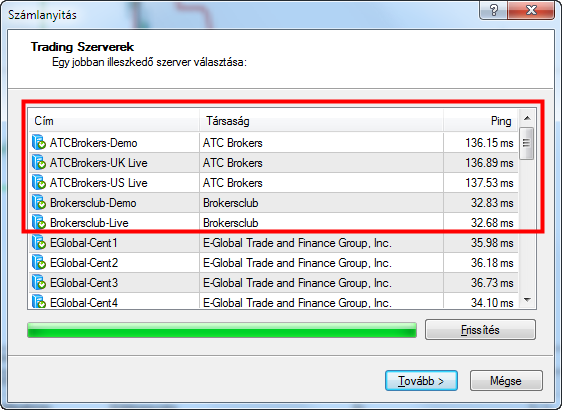The height and width of the screenshot is (410, 562).
Task: Click the EGlobal-Cent2 server icon
Action: 39,263
